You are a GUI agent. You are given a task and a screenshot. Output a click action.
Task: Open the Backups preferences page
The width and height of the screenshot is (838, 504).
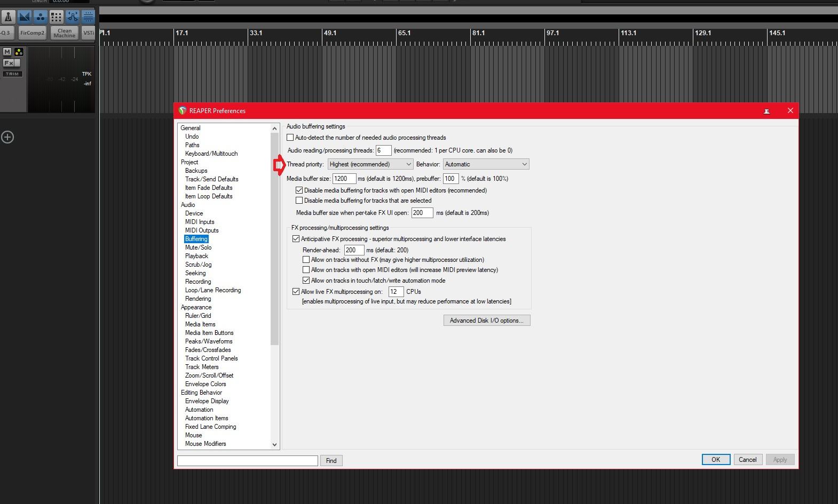[196, 171]
